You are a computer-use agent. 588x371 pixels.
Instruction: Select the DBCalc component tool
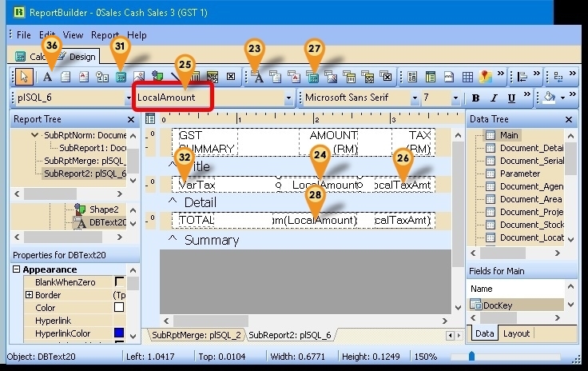(313, 77)
